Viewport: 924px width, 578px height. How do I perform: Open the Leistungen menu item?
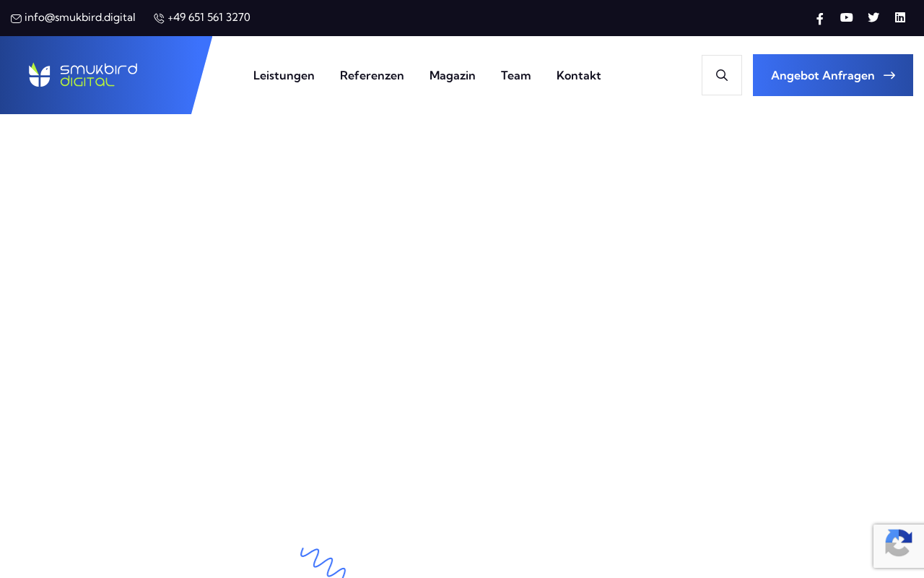click(x=284, y=75)
